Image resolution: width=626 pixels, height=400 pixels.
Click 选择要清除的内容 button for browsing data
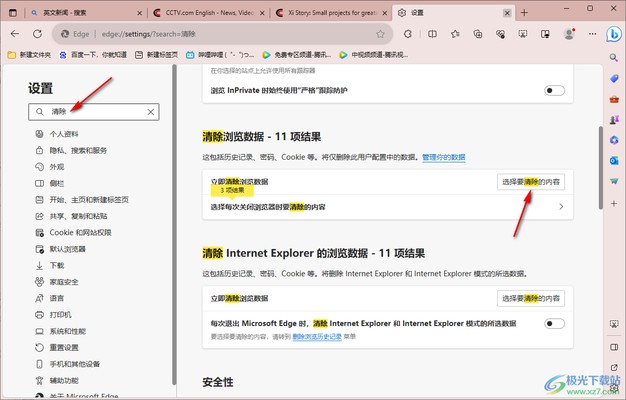[x=531, y=182]
